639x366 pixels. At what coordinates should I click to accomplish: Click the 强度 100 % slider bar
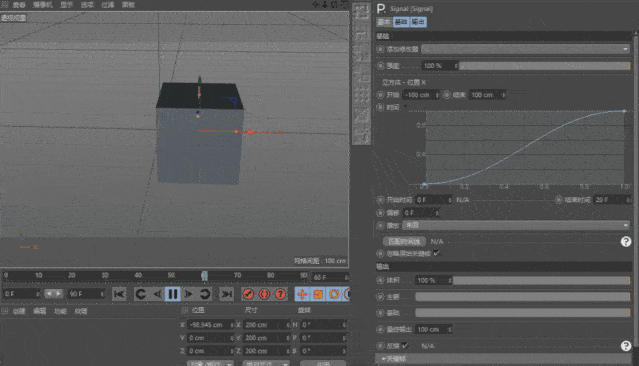coord(544,66)
